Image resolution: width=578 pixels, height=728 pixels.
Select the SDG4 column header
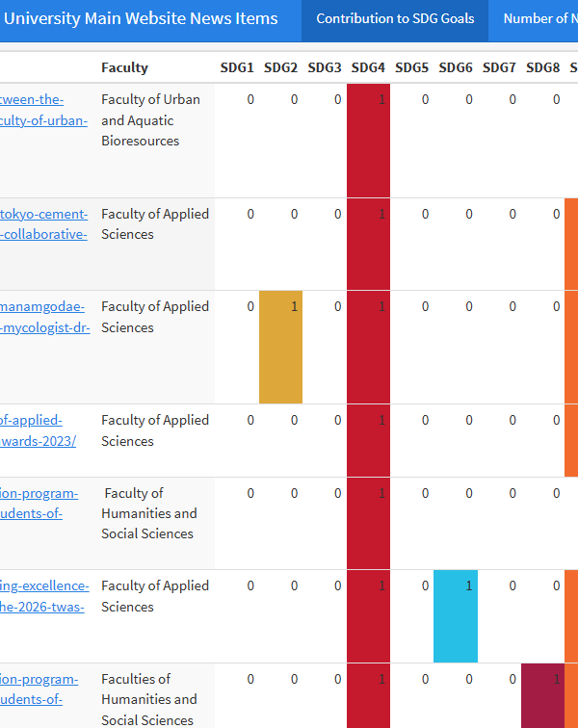coord(368,67)
